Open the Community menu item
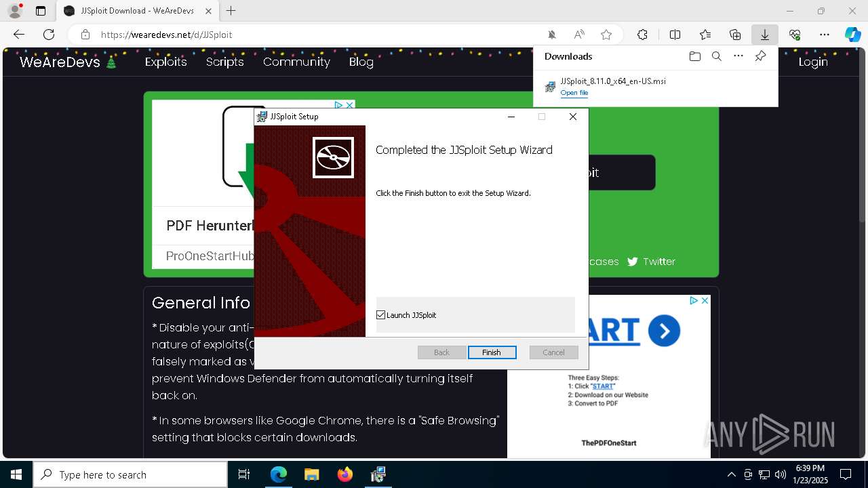Screen dimensions: 868x488 (x=296, y=62)
